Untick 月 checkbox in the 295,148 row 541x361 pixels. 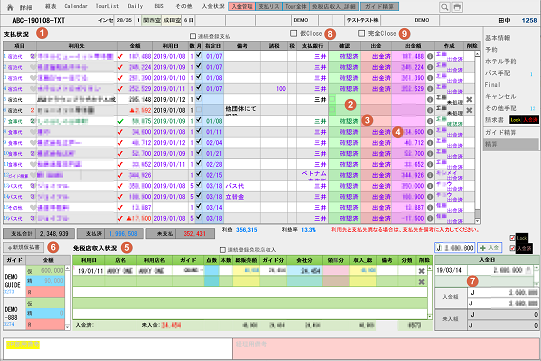pyautogui.click(x=199, y=98)
